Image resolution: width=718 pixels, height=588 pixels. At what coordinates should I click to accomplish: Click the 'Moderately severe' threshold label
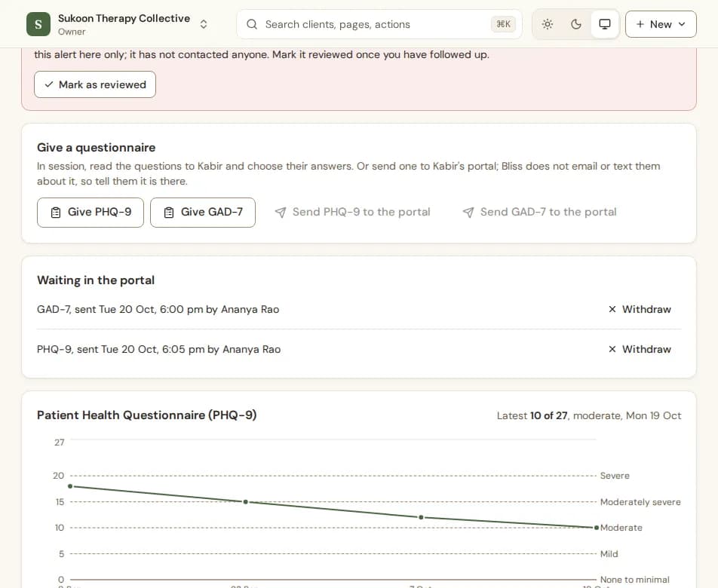(x=640, y=502)
